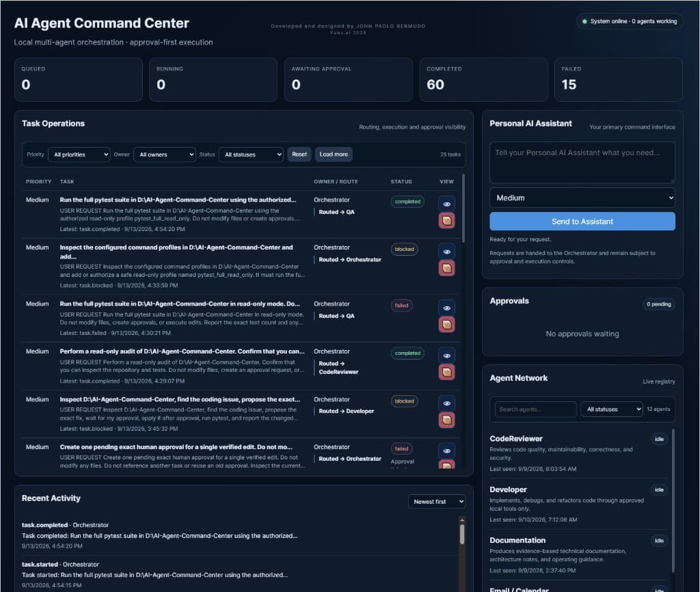Image resolution: width=700 pixels, height=592 pixels.
Task: Select the CodeReviewer agent name
Action: pyautogui.click(x=516, y=439)
